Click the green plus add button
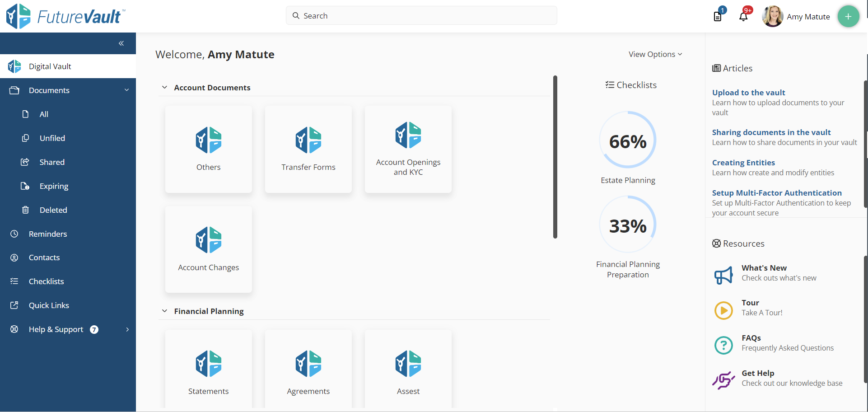 pos(848,16)
